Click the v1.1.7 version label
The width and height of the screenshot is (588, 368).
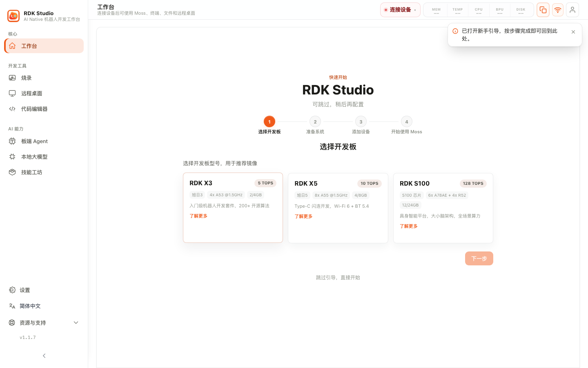[x=28, y=337]
